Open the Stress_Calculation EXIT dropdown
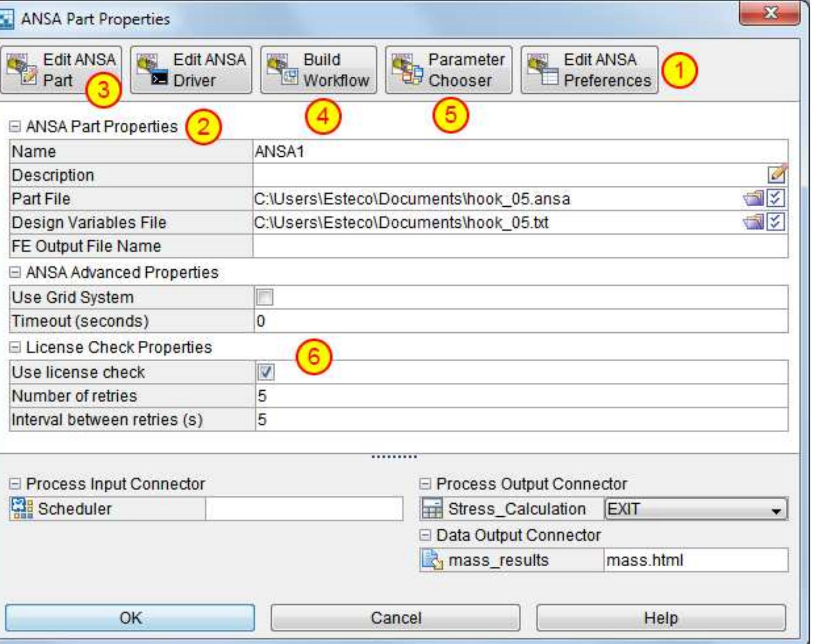 click(696, 509)
